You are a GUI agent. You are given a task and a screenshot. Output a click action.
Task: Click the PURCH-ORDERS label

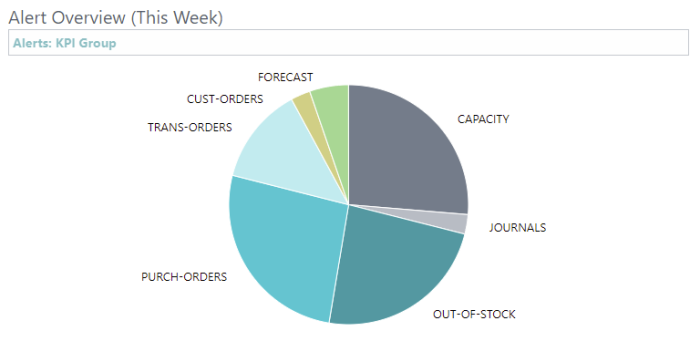tap(184, 277)
